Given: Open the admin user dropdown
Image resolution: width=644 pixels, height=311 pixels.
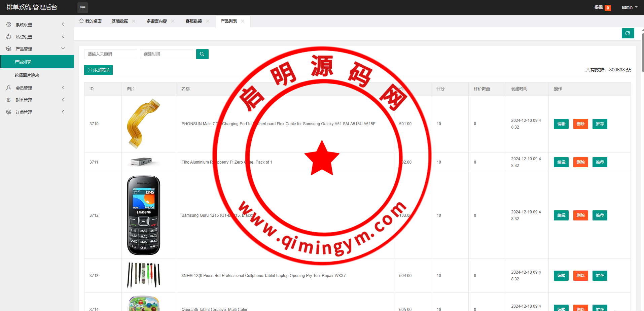Looking at the screenshot, I should pos(629,7).
